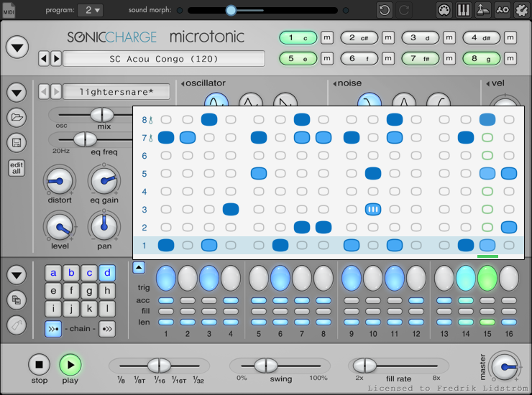532x395 pixels.
Task: Open the main program menu arrow
Action: click(x=17, y=47)
